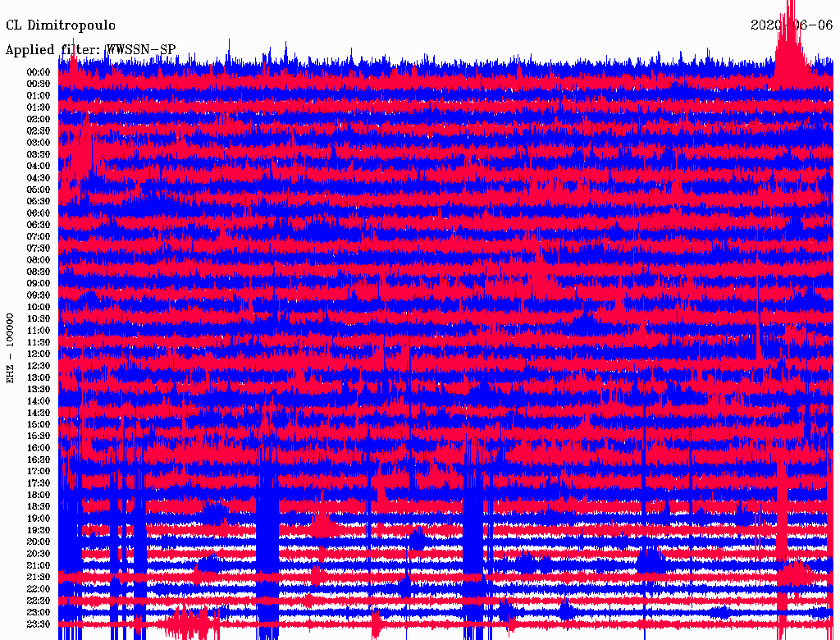Screen dimensions: 840x640
Task: Click the 09:00 trace label
Action: click(39, 284)
